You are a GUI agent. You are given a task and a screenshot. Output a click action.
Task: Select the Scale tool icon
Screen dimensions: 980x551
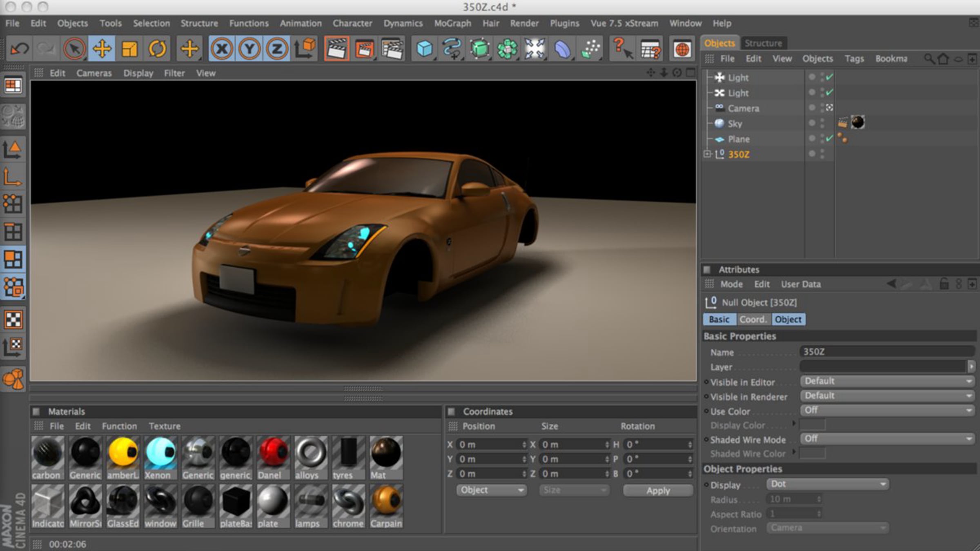pyautogui.click(x=129, y=49)
